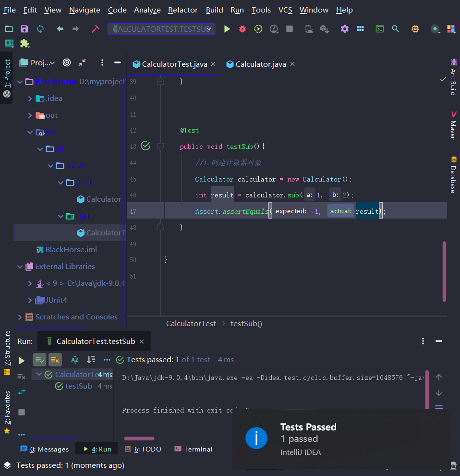Click the Stop square icon in top toolbar
Viewport: 460px width, 476px height.
click(290, 29)
